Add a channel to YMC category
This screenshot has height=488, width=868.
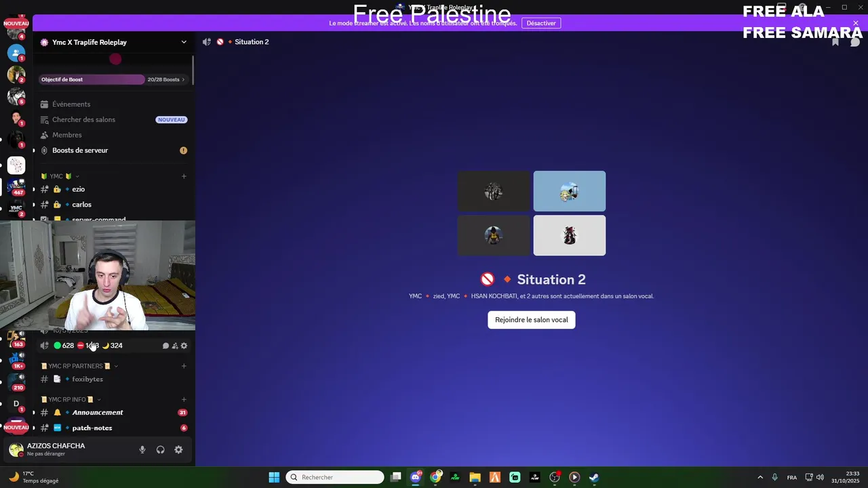[184, 176]
